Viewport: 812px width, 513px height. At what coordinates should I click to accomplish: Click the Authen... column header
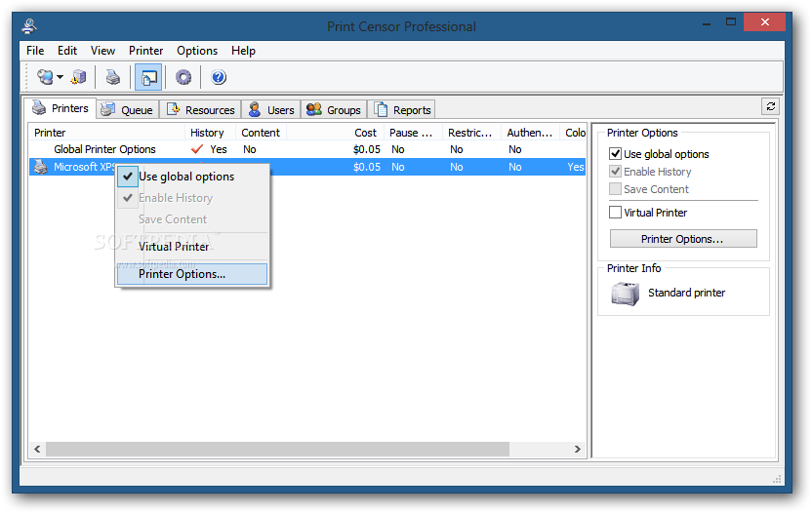click(x=530, y=133)
